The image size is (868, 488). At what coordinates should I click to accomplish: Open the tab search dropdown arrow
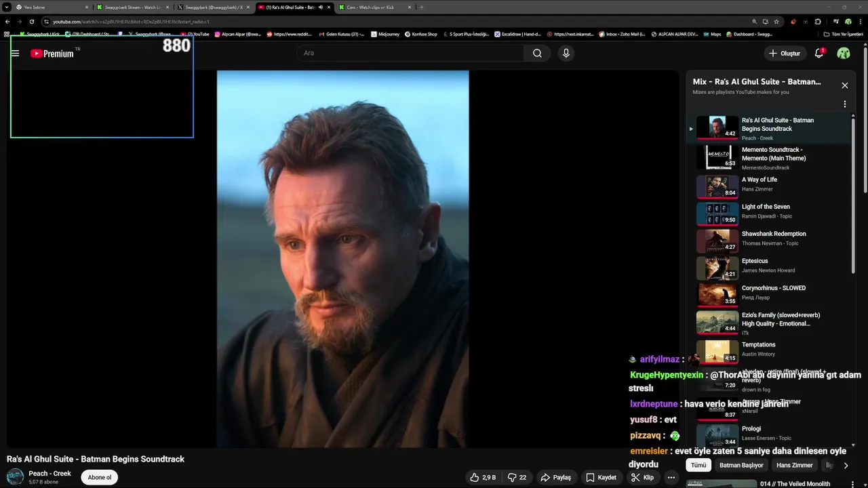(x=6, y=7)
